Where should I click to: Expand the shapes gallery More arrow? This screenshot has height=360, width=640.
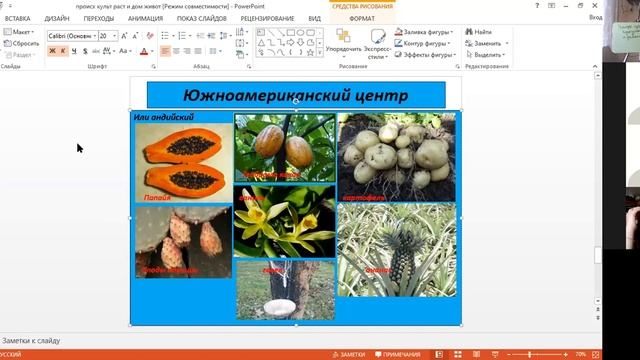[x=320, y=52]
